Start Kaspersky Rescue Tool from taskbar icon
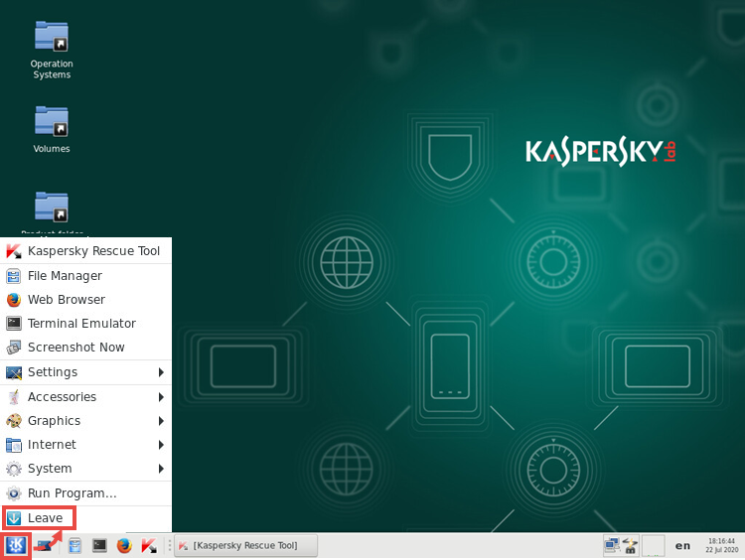The height and width of the screenshot is (560, 745). click(149, 546)
